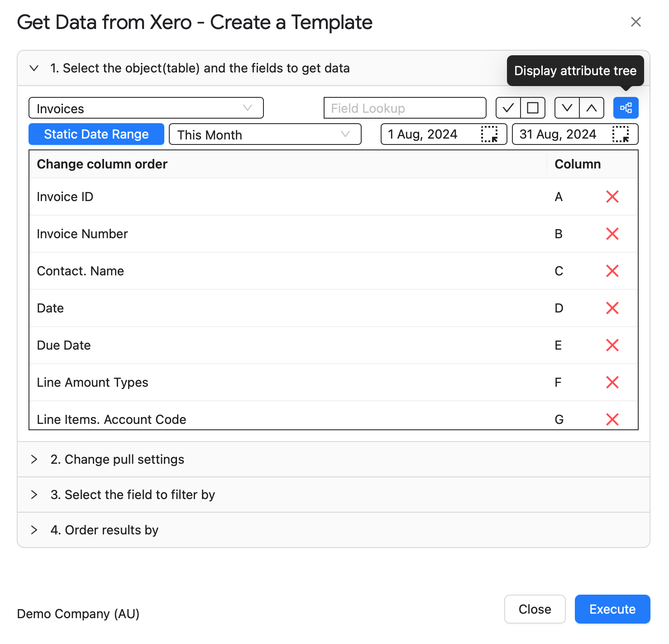Click the Execute button
Screen dimensions: 669x644
click(x=612, y=609)
